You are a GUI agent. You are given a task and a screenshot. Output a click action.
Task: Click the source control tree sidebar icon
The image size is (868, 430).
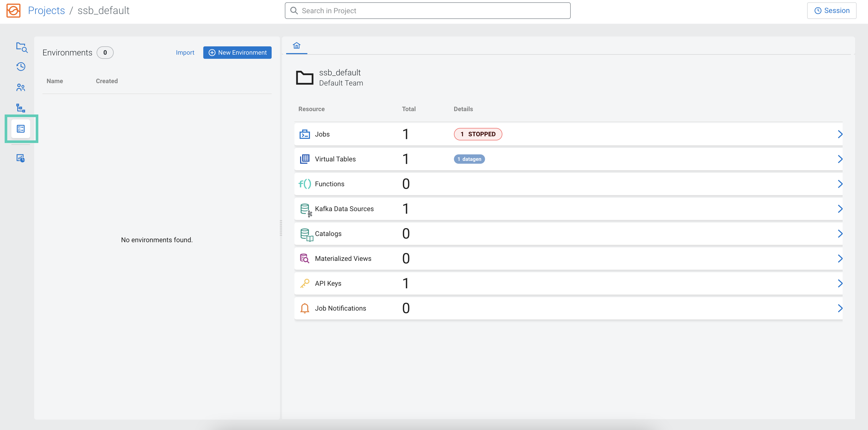(20, 108)
